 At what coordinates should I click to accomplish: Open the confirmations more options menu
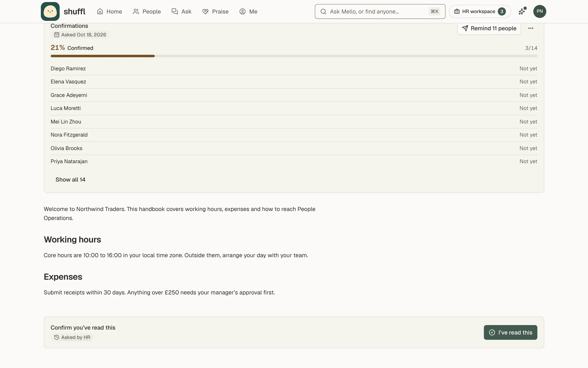click(531, 28)
